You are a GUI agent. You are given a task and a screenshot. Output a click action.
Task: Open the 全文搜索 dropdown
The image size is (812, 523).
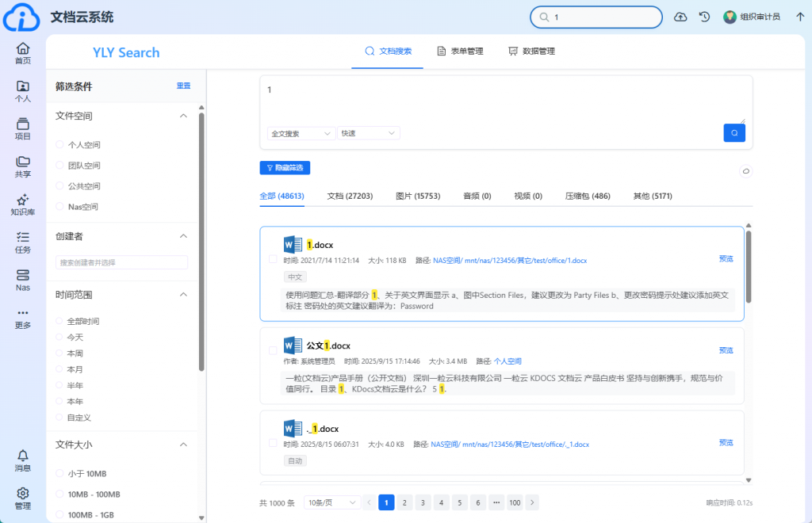(x=301, y=134)
